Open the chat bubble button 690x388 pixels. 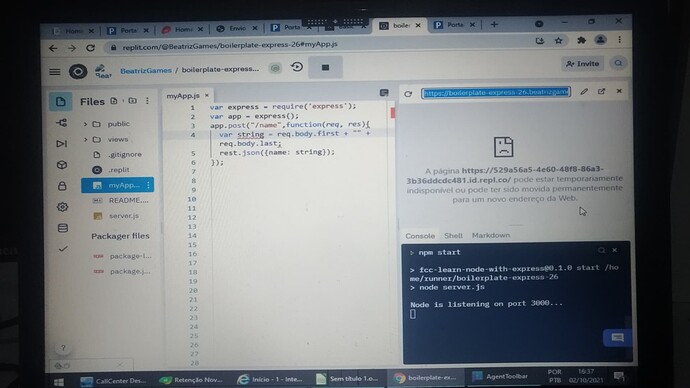pos(617,337)
